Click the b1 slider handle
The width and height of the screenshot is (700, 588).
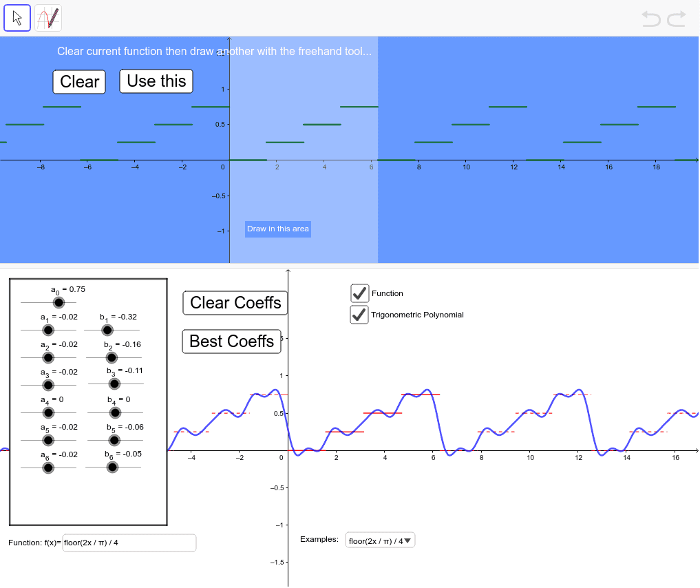pos(107,330)
